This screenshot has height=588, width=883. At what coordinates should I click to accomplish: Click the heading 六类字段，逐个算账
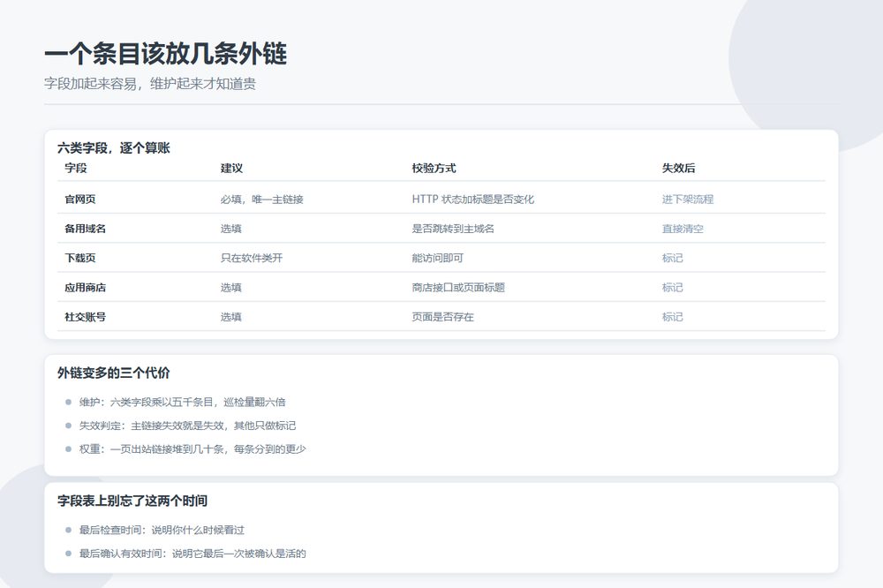click(113, 148)
